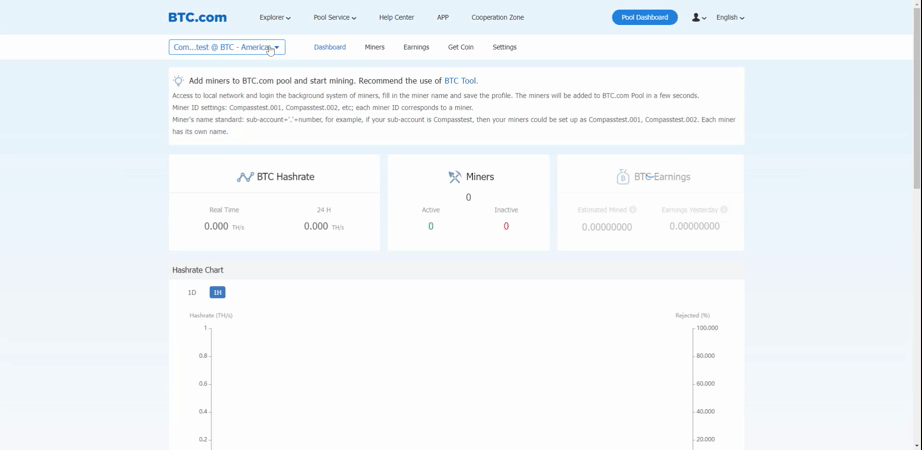
Task: Click the Earnings Yesterday info icon
Action: (724, 209)
